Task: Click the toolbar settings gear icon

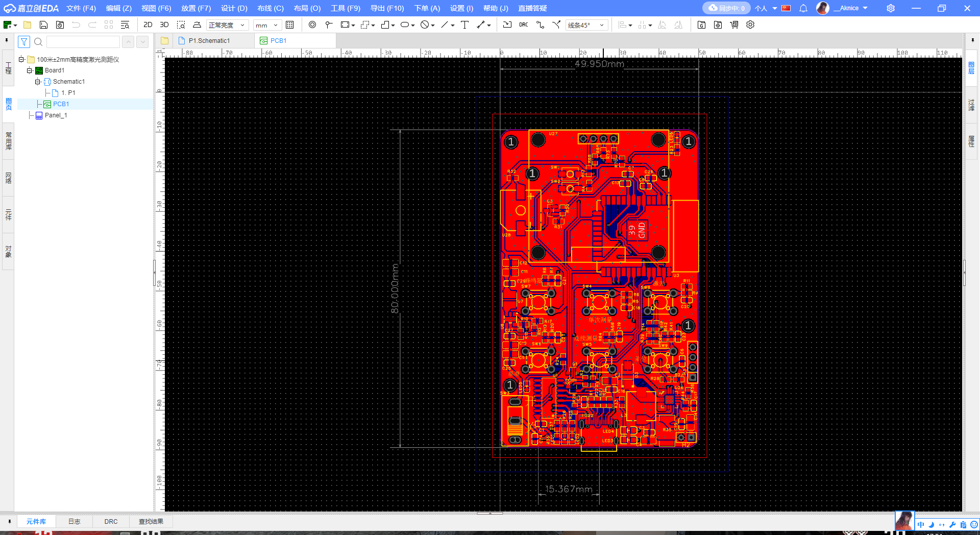Action: [750, 25]
